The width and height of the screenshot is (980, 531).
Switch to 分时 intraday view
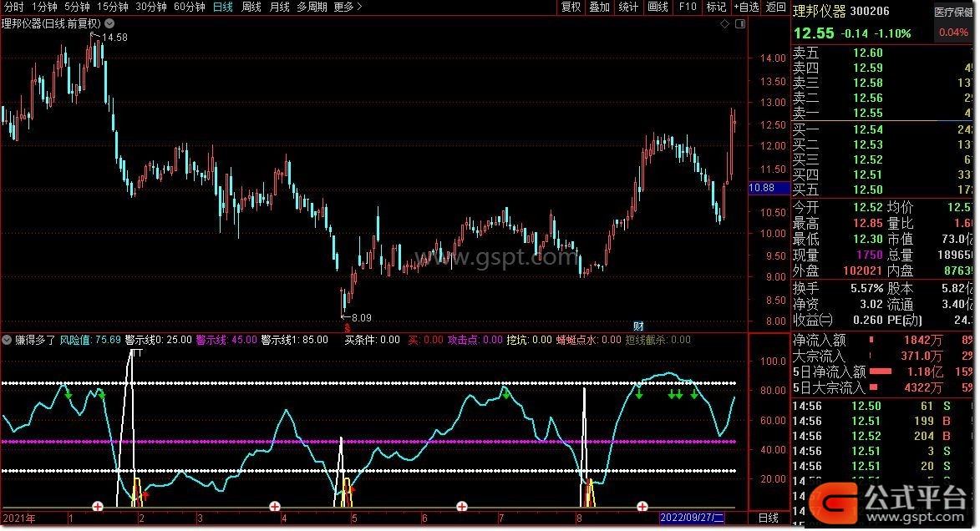click(13, 7)
